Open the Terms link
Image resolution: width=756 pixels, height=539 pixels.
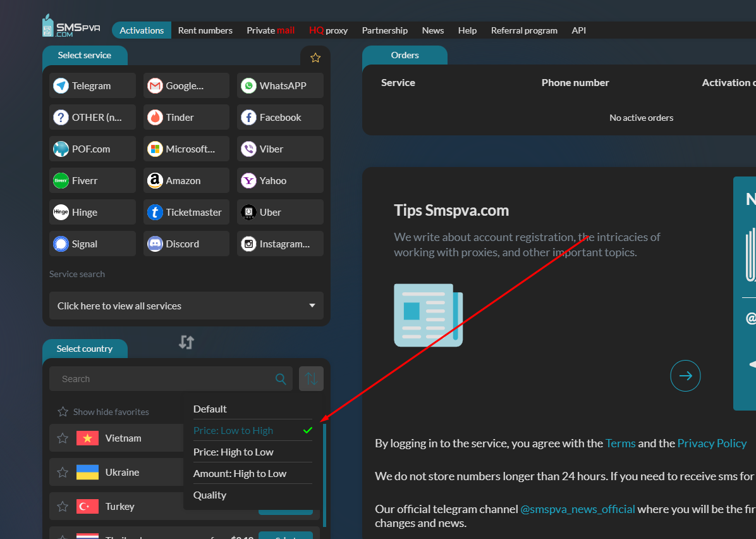click(620, 443)
